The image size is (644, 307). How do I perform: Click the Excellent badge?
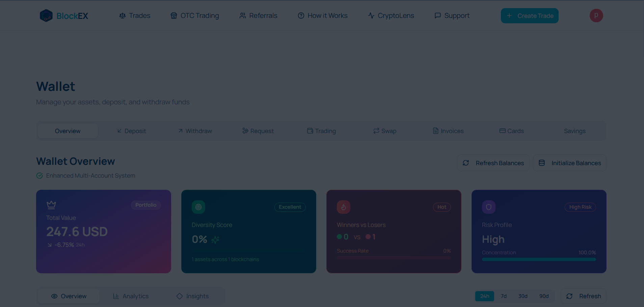tap(290, 207)
